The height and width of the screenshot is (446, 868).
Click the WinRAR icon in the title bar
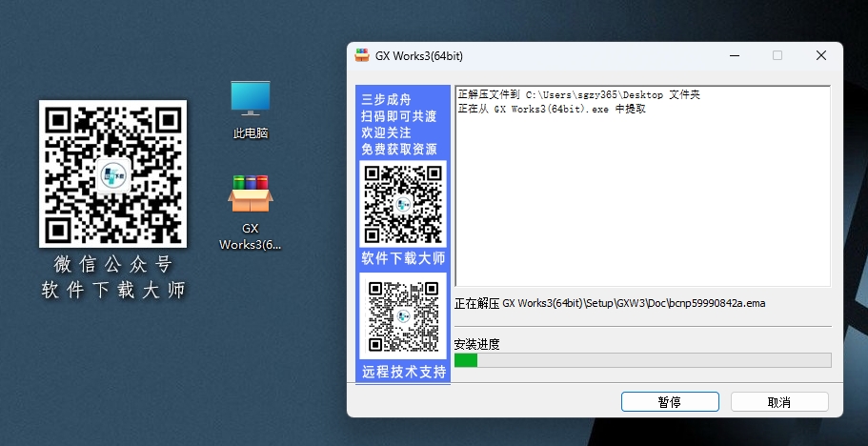[362, 55]
